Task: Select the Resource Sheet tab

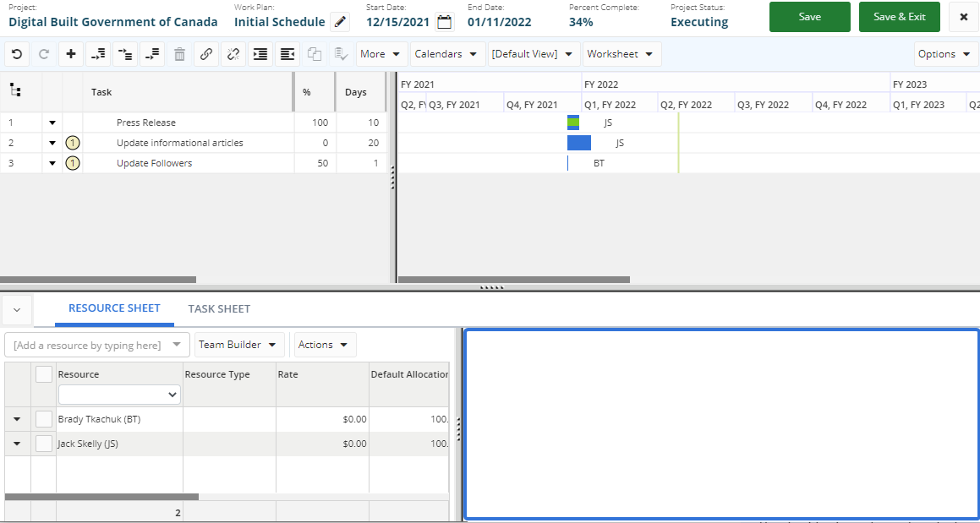Action: point(114,308)
